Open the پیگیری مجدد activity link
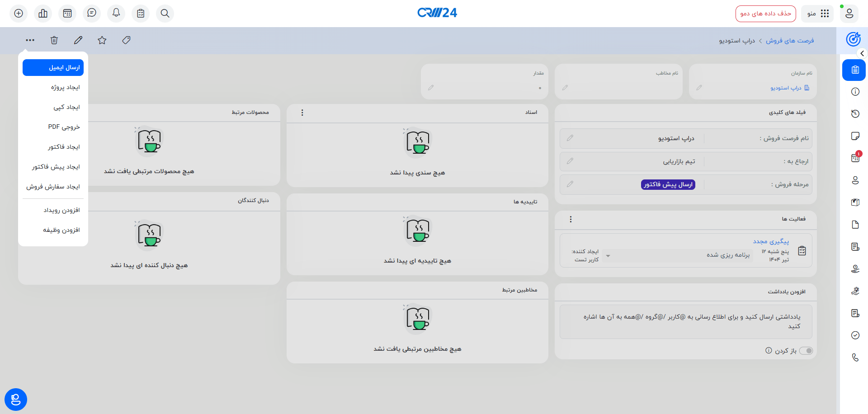868x414 pixels. coord(771,241)
